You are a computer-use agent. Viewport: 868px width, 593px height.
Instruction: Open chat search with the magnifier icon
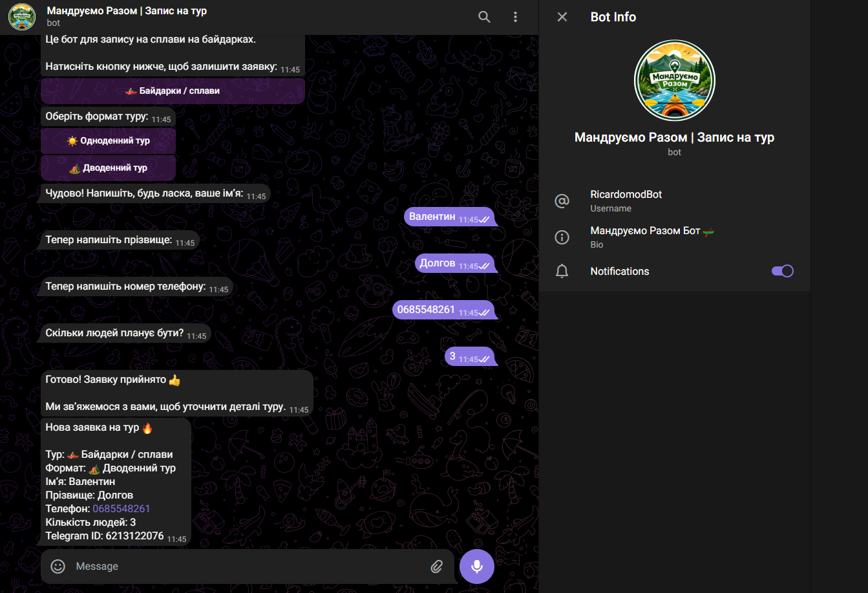tap(484, 17)
